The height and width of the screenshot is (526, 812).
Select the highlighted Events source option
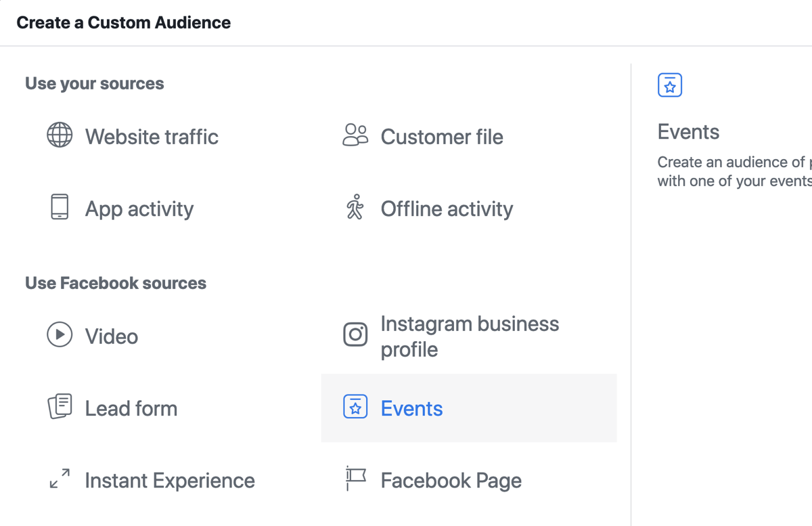(x=411, y=408)
